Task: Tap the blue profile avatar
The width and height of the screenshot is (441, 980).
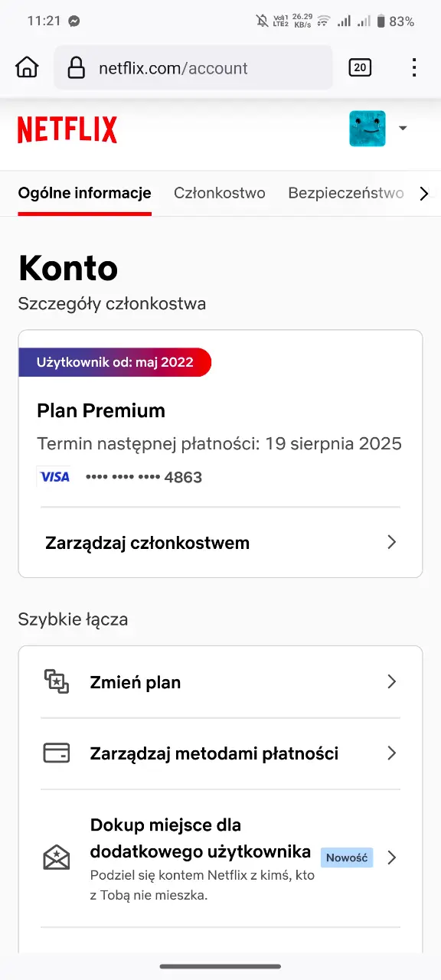Action: click(x=367, y=129)
